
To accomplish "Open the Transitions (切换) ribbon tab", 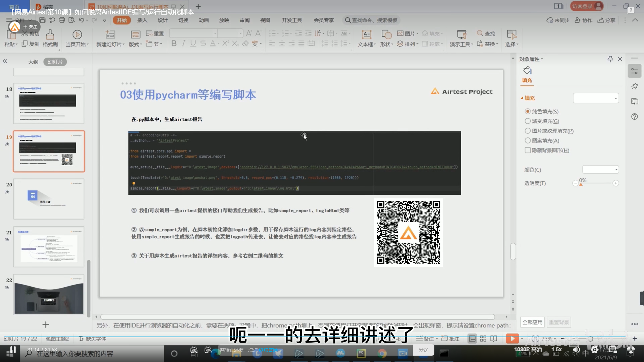I will point(183,20).
